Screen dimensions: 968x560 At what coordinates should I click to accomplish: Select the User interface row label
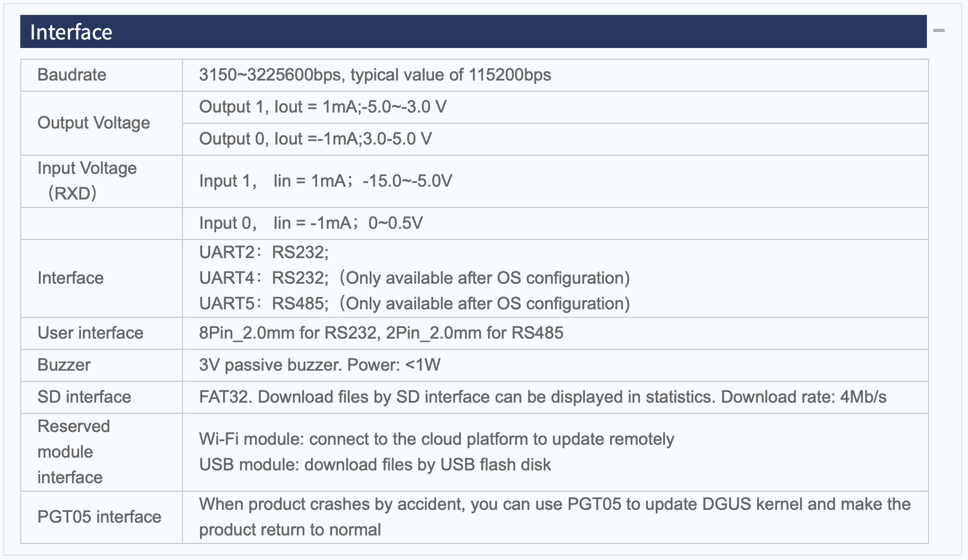[90, 333]
